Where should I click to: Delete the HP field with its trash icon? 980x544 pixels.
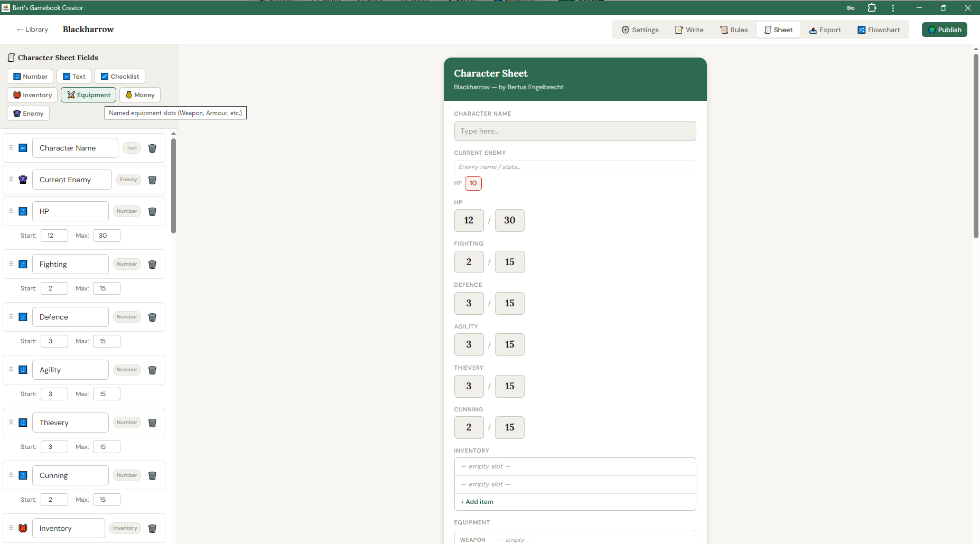[152, 211]
